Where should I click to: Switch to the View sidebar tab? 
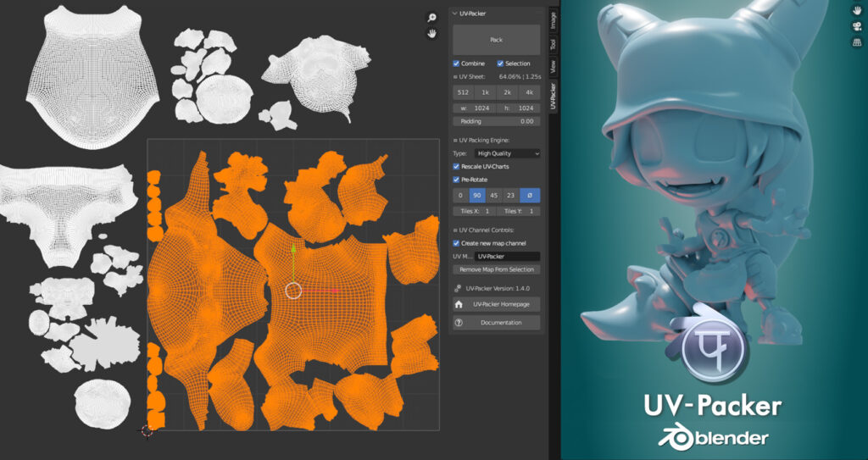[553, 68]
